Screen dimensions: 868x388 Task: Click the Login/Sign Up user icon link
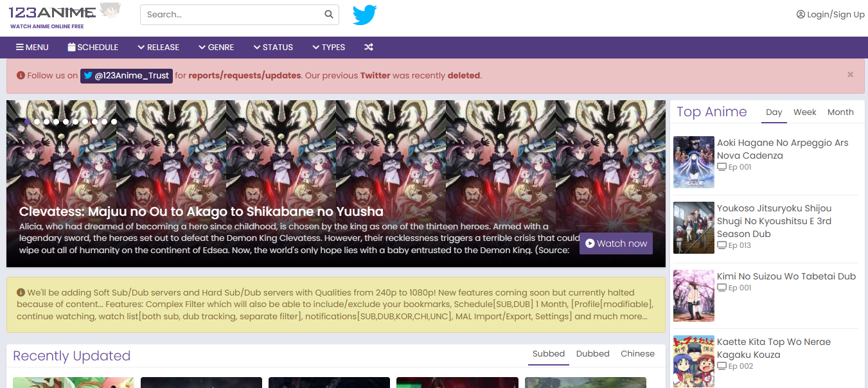830,14
